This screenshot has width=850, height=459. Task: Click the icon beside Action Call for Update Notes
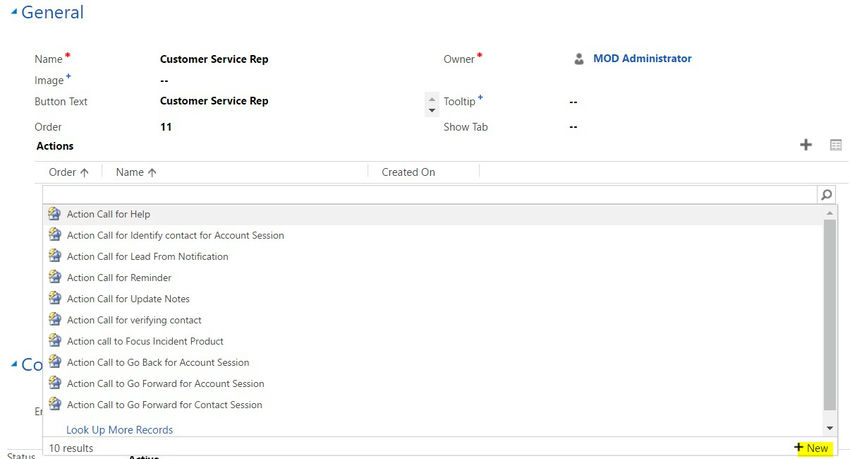coord(54,299)
